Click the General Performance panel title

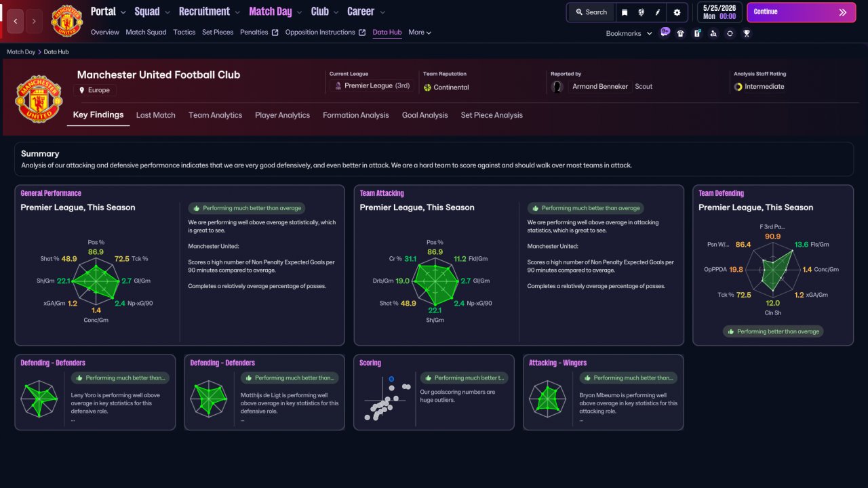click(51, 193)
